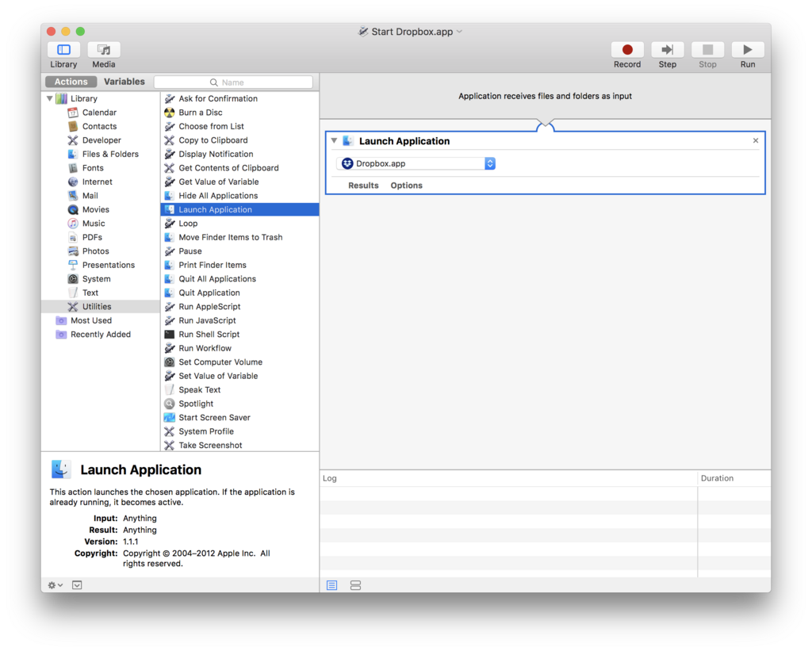
Task: Click the Name search field
Action: tap(234, 82)
